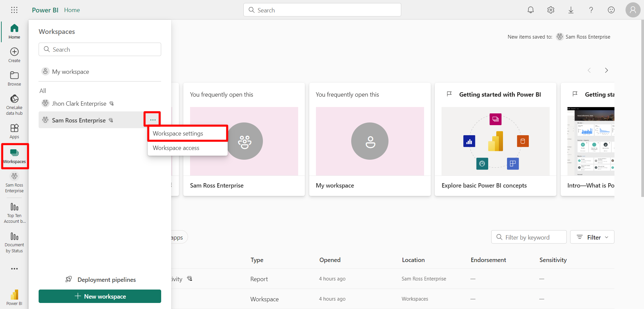Click the next arrow for recommended cards
644x309 pixels.
(x=606, y=70)
